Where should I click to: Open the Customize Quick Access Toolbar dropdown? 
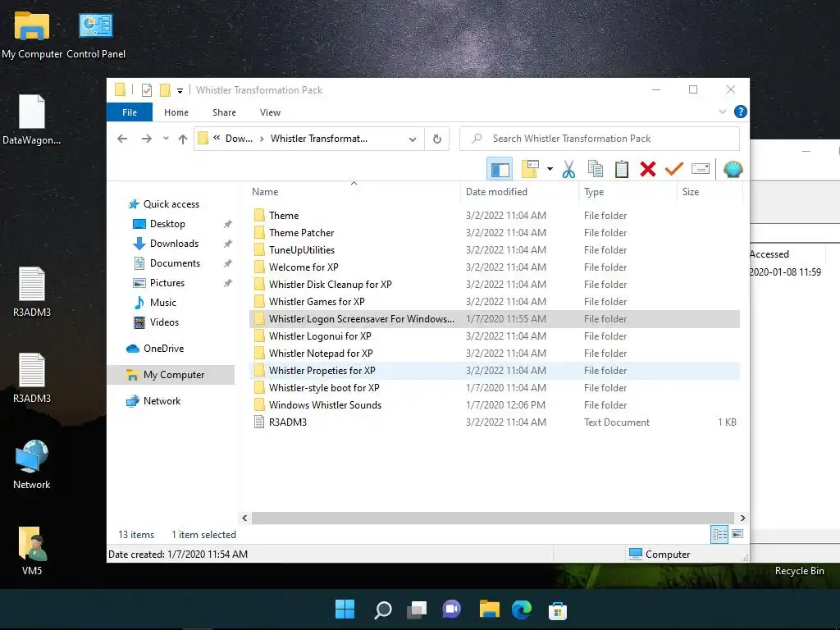[x=180, y=90]
